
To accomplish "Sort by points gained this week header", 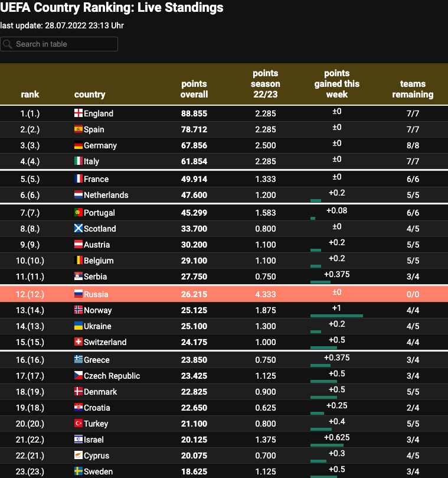I will click(336, 84).
